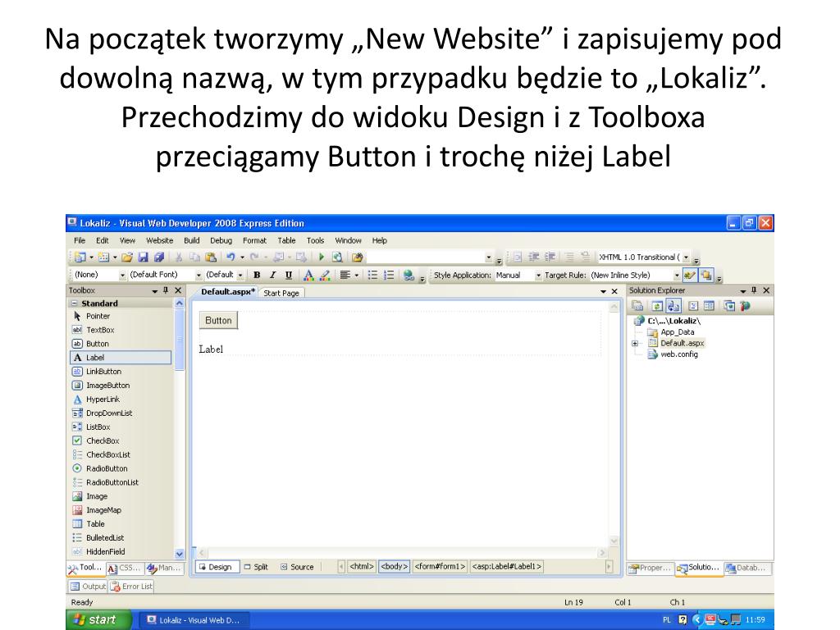Click the Increase Indent icon in HTML toolbar
Screen dimensions: 840x630
[x=550, y=257]
